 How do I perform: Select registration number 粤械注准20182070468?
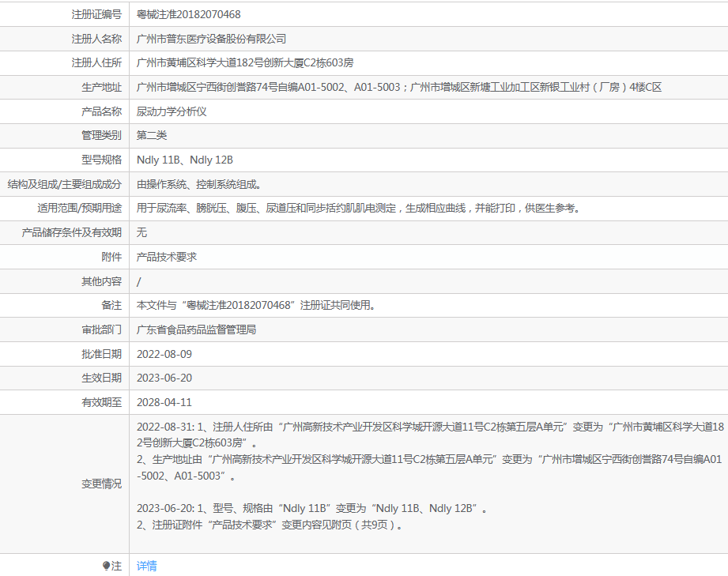click(188, 14)
